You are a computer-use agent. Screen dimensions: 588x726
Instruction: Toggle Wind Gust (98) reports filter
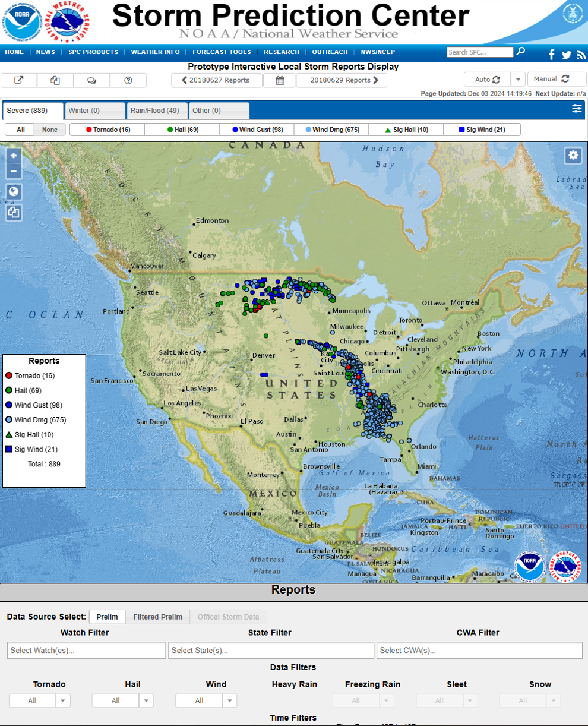[x=257, y=130]
